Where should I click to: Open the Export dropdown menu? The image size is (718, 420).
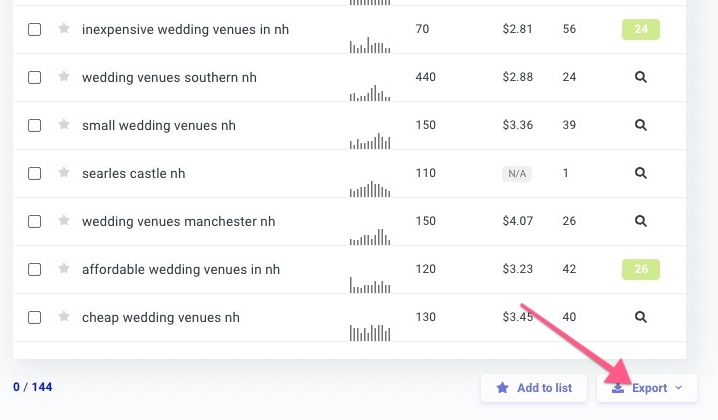[x=647, y=388]
